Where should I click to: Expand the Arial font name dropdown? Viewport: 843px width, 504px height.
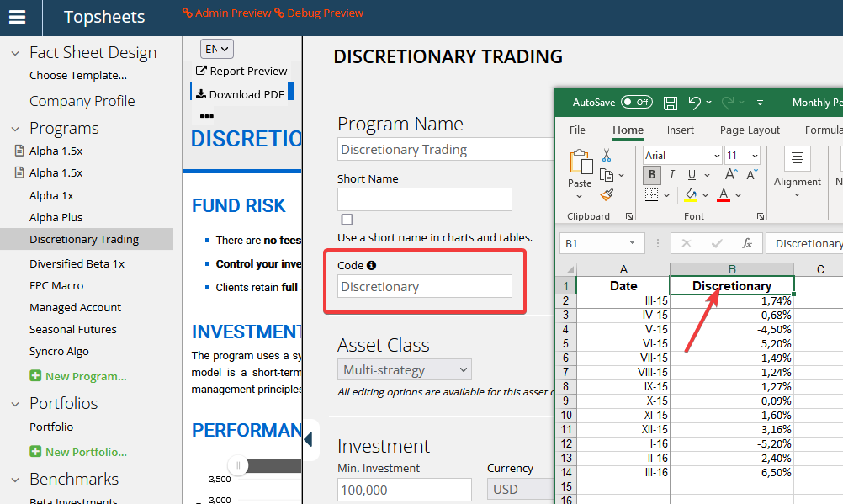(717, 156)
